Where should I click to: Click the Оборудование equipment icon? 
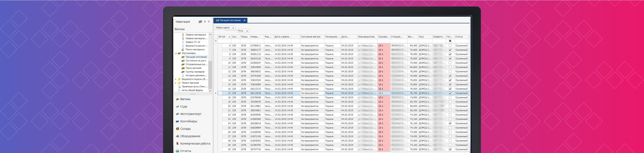177,136
